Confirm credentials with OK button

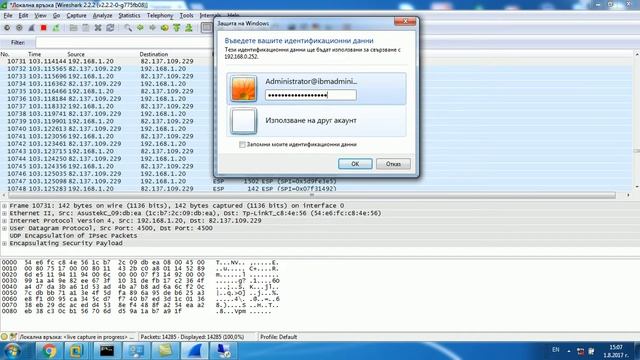[x=355, y=164]
